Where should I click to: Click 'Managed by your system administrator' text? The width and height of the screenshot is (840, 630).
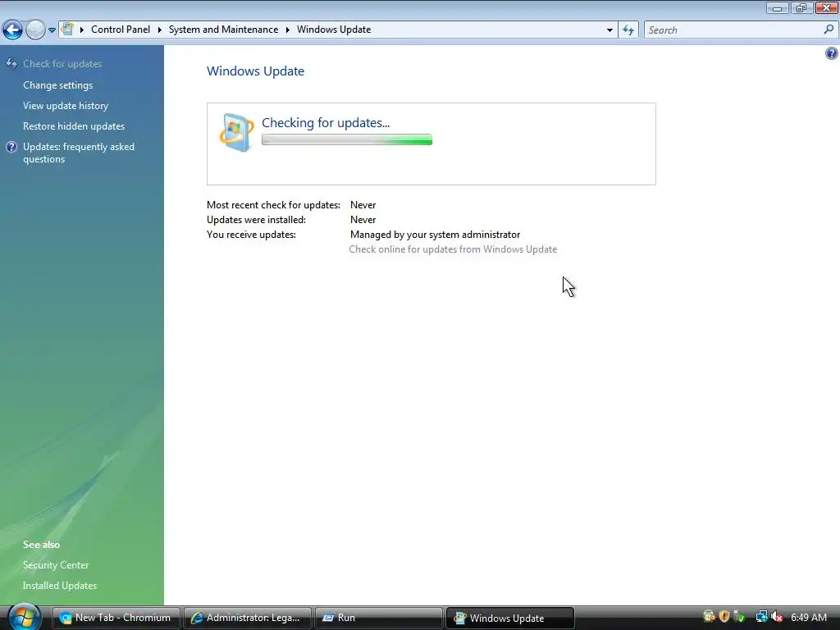[x=435, y=234]
